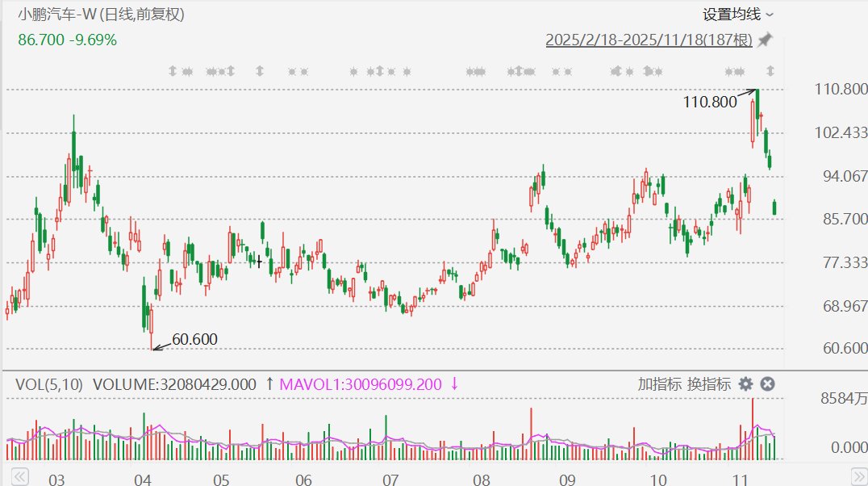Viewport: 868px width, 486px height.
Task: Click the rightmost event marker above the candles
Action: 770,71
